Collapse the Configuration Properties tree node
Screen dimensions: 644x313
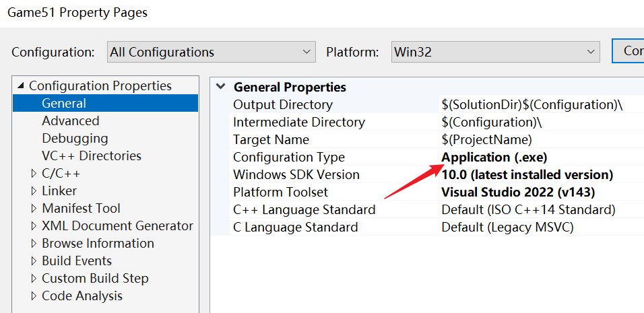pyautogui.click(x=20, y=86)
